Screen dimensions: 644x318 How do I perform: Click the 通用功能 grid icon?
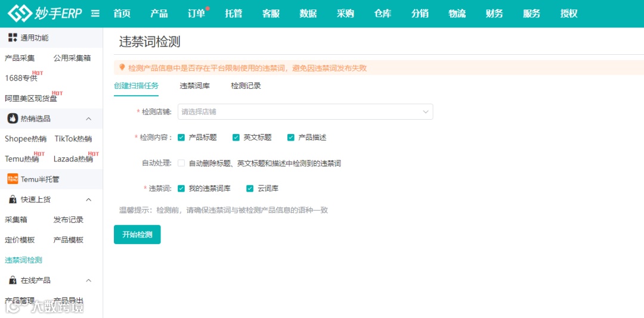(13, 38)
